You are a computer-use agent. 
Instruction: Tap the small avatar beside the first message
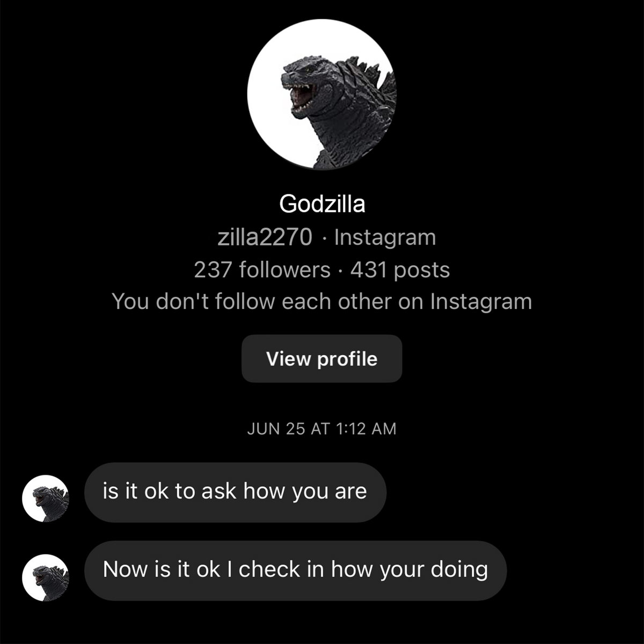[x=46, y=499]
